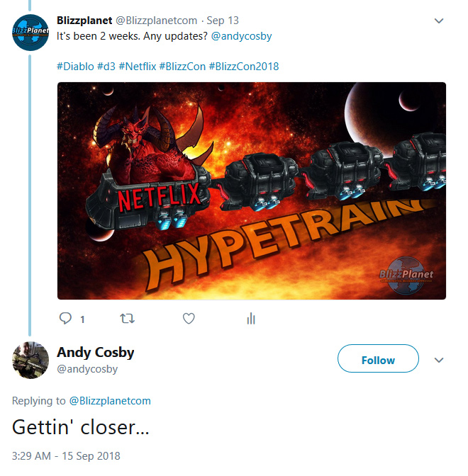This screenshot has height=476, width=468.
Task: Open the #d3 hashtag
Action: click(x=106, y=67)
